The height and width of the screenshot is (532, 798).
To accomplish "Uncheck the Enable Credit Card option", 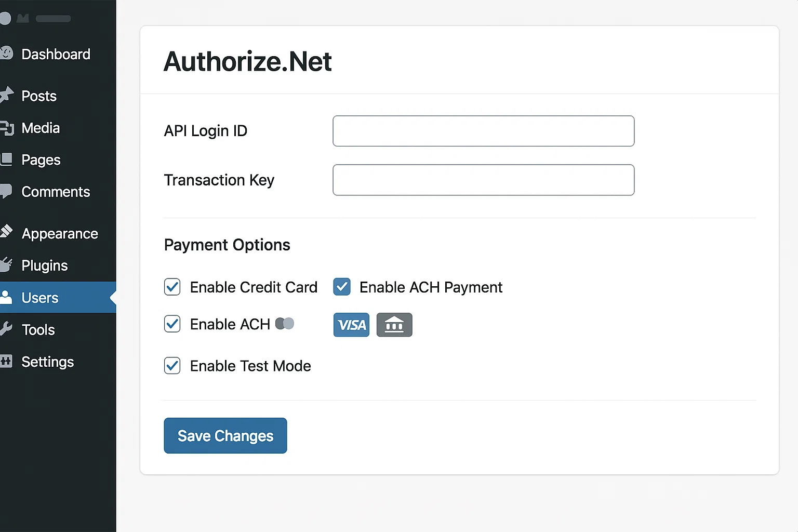I will click(x=172, y=287).
